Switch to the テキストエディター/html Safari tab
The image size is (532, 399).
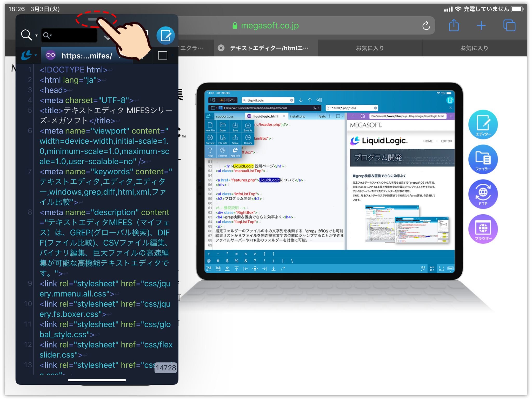[x=269, y=48]
